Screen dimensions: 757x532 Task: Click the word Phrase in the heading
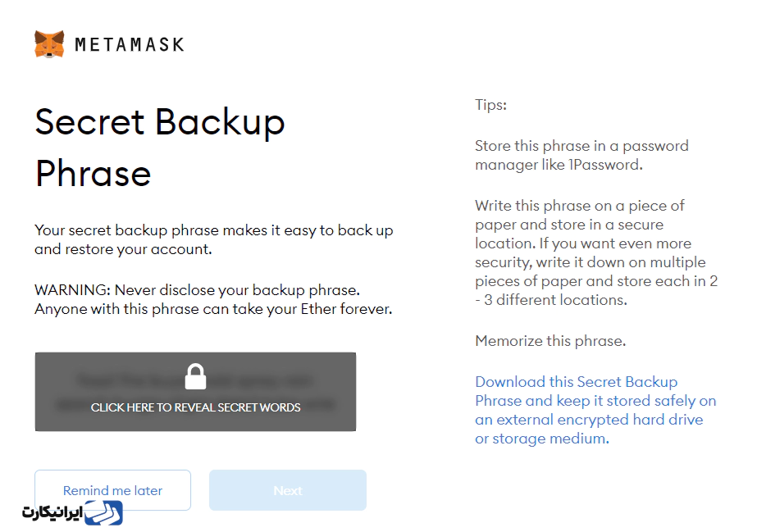tap(93, 174)
